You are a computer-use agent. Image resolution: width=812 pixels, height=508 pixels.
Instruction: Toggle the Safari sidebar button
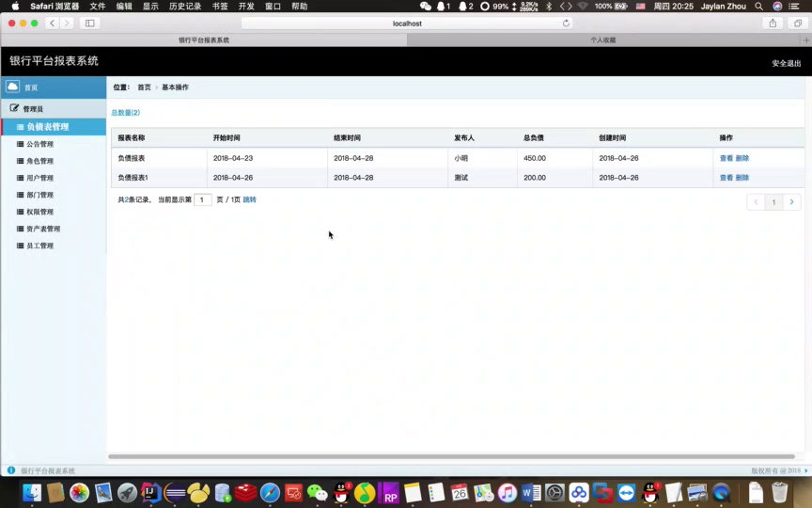pyautogui.click(x=89, y=23)
